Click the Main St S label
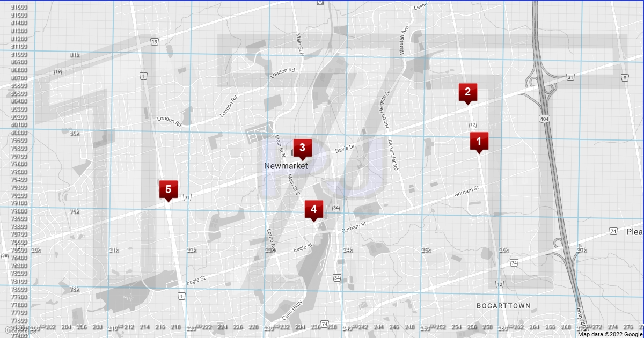The width and height of the screenshot is (644, 338). coord(293,184)
